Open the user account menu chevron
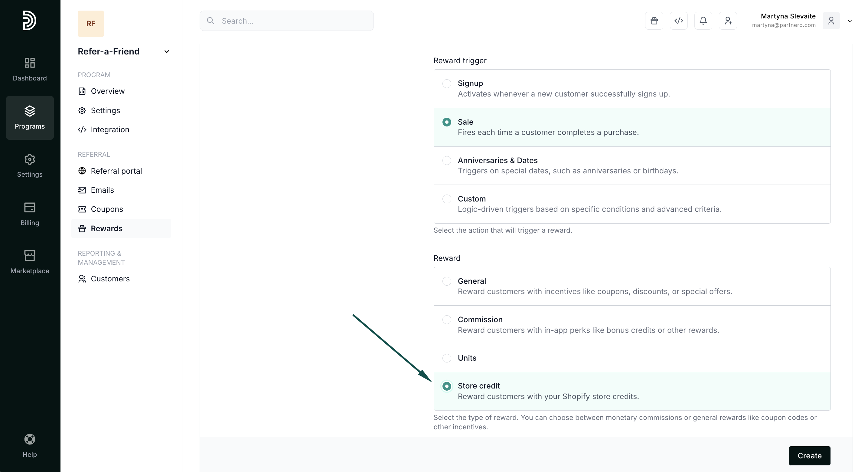The image size is (868, 472). (850, 21)
